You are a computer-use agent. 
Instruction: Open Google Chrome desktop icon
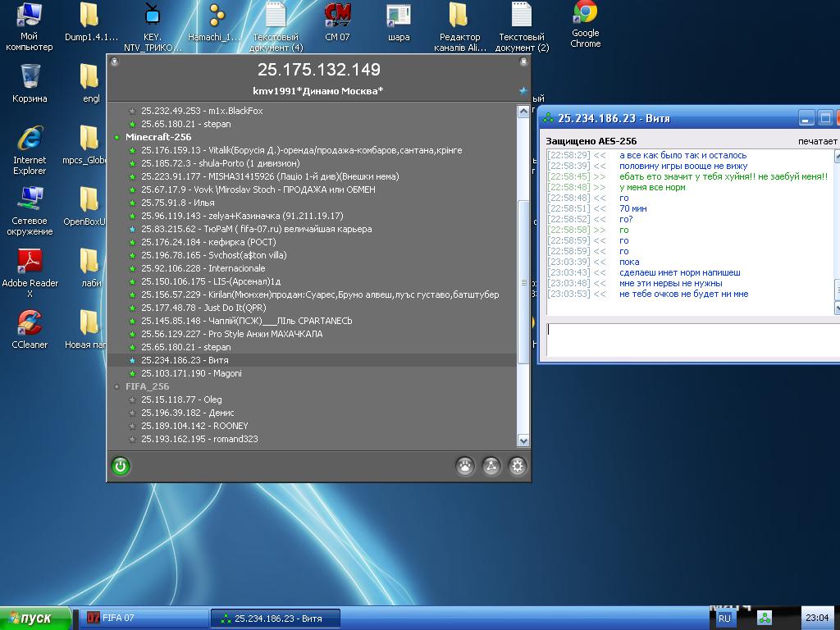tap(585, 25)
